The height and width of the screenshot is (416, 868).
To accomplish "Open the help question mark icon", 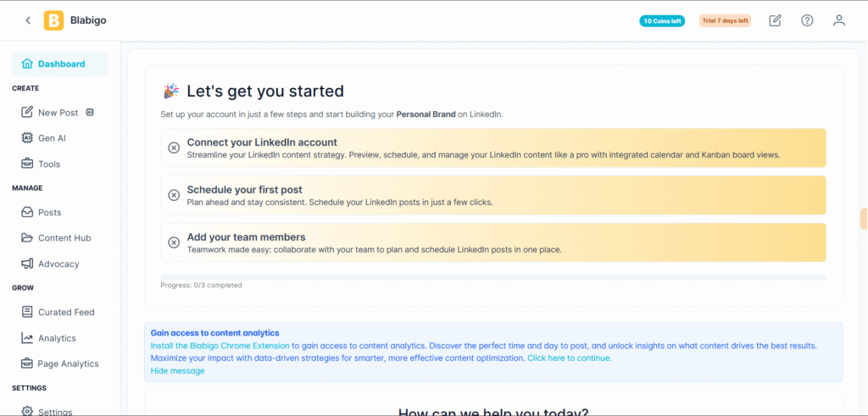I will tap(807, 20).
